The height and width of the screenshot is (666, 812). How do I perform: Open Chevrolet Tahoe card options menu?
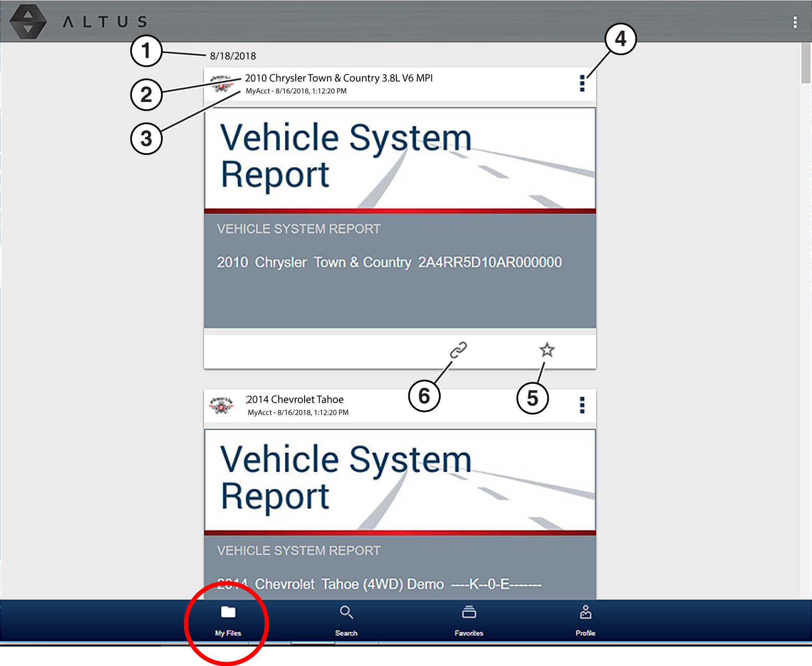tap(582, 405)
